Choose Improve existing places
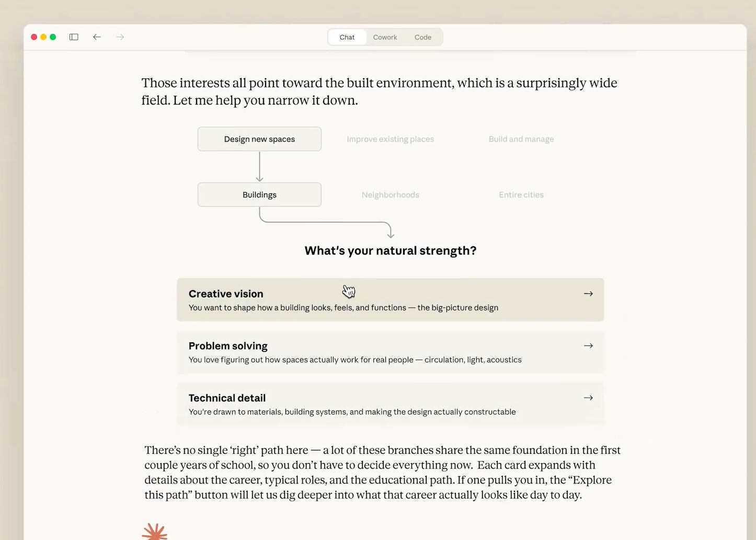 click(x=390, y=139)
